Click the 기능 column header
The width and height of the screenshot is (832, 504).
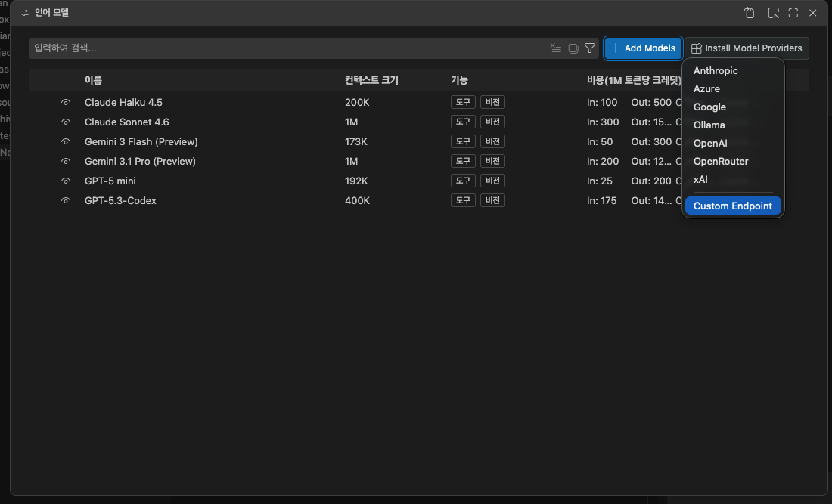click(459, 80)
